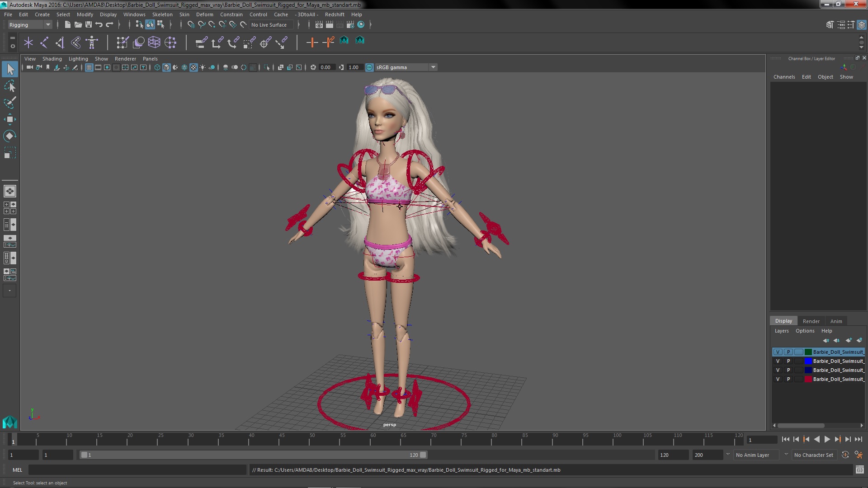868x488 pixels.
Task: Click the Undo arrow icon
Action: tap(99, 25)
